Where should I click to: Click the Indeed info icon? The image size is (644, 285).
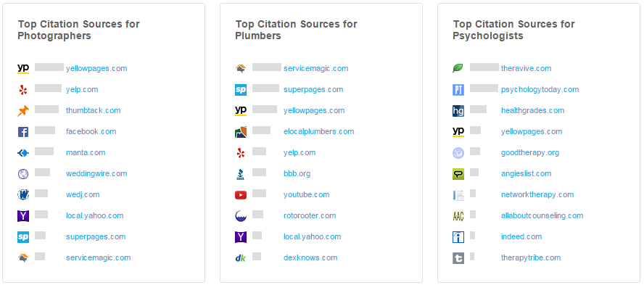click(458, 237)
